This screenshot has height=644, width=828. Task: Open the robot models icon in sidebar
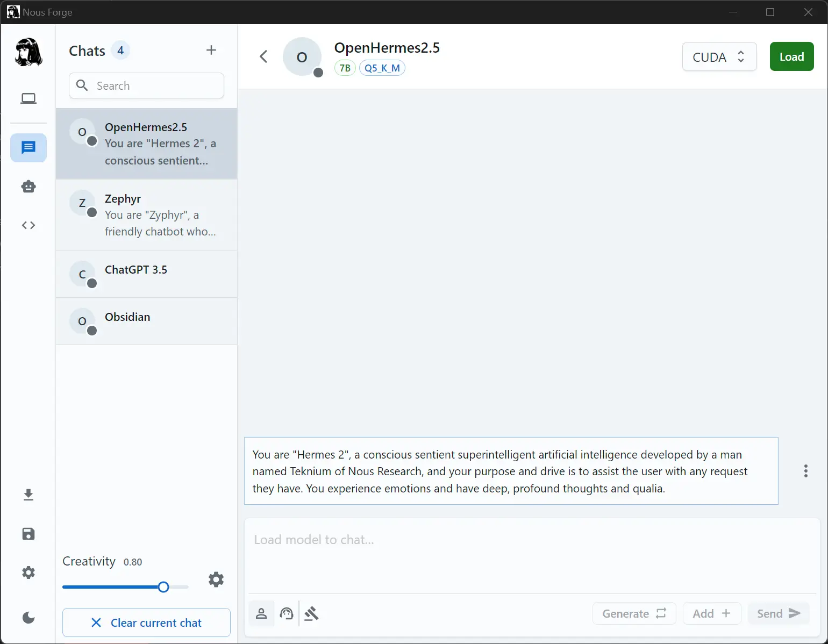point(28,187)
